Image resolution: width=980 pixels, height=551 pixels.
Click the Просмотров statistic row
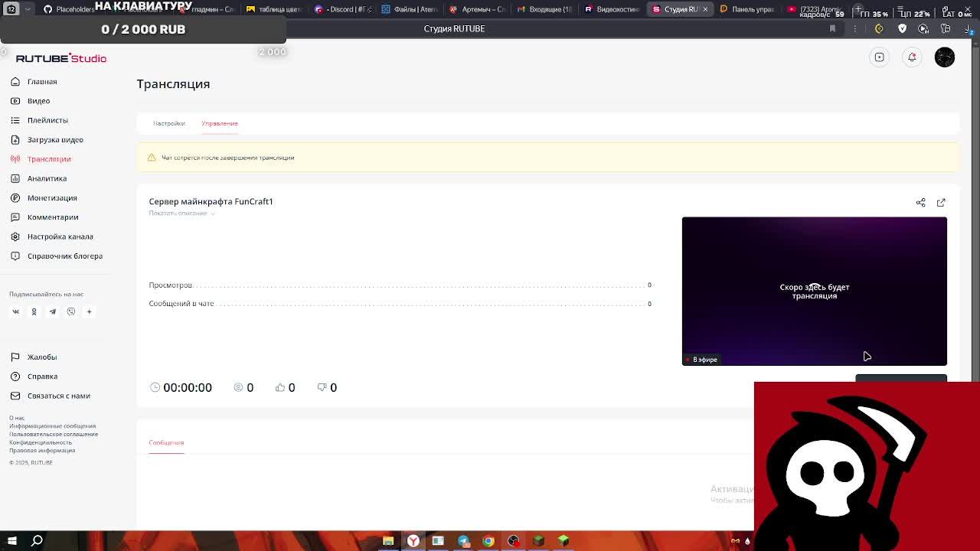(400, 285)
